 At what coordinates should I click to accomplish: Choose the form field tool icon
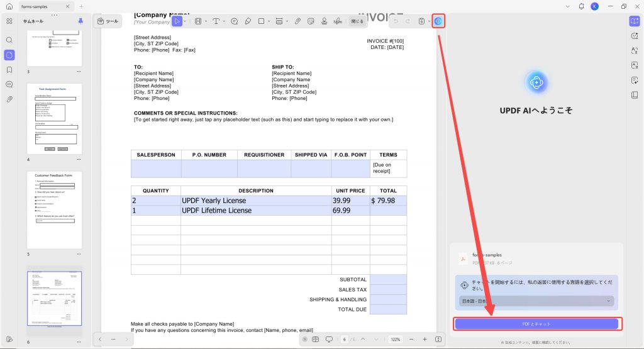click(x=198, y=21)
